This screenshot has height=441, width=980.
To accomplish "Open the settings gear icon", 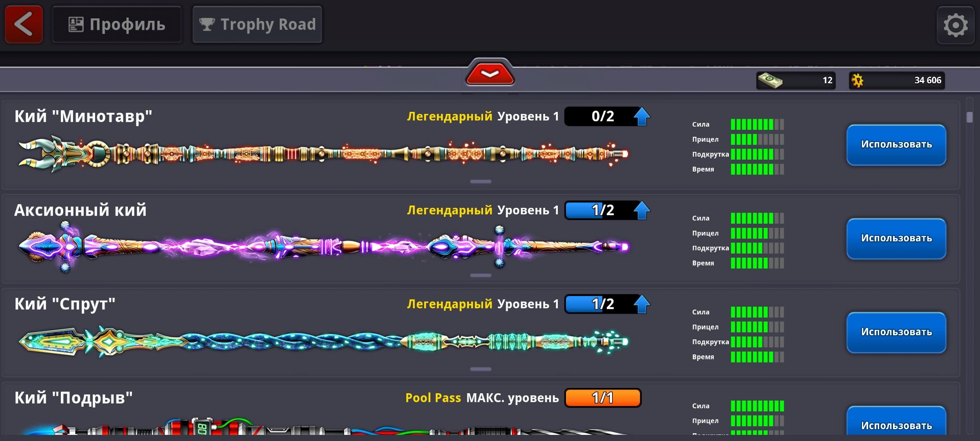I will click(955, 25).
